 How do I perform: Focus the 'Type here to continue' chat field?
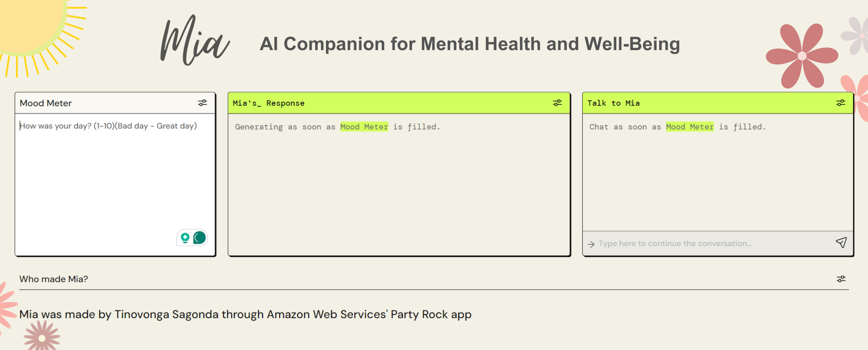[x=711, y=244]
